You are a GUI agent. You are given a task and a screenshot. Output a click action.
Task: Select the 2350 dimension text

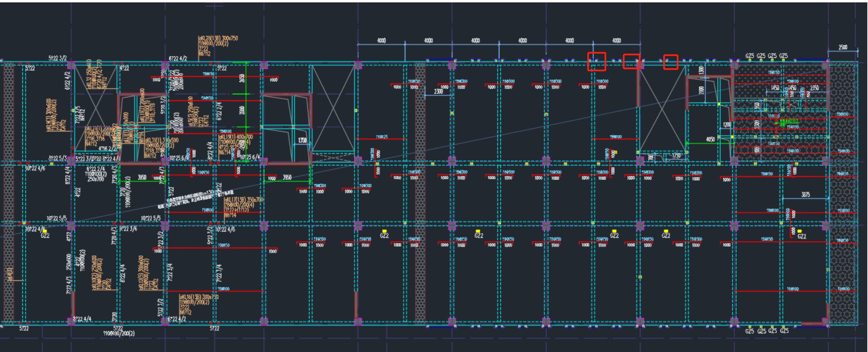coord(814,88)
